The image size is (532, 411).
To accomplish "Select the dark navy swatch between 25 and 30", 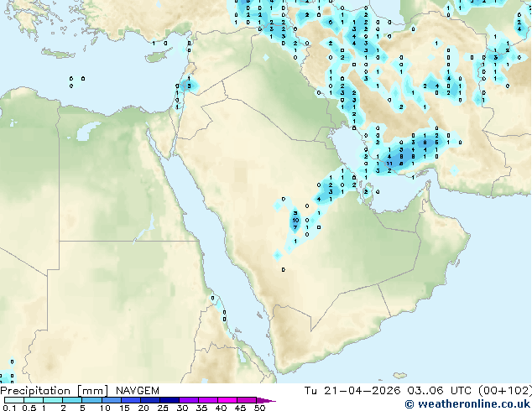I will (x=170, y=400).
